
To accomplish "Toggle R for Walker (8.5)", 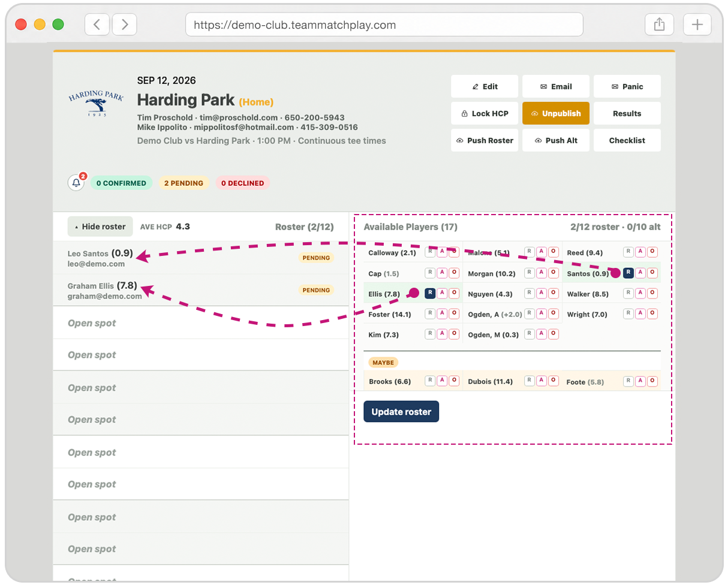I will point(628,294).
